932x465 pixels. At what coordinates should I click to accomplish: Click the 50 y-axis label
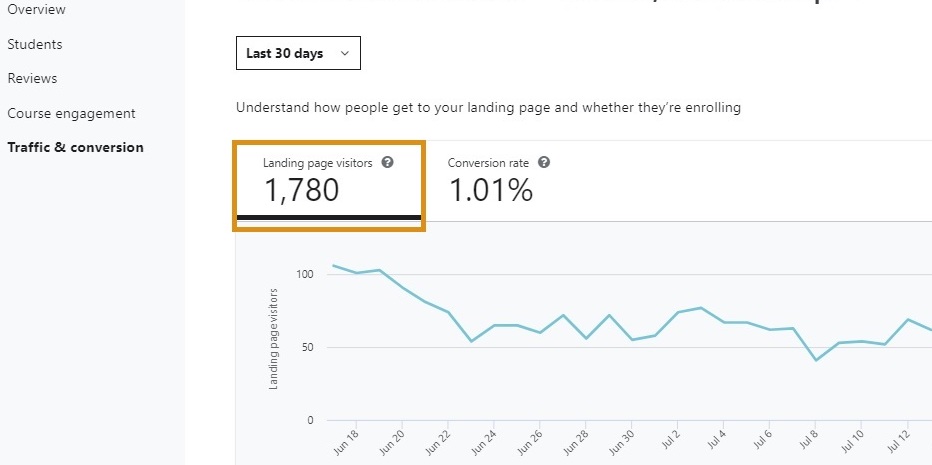pos(307,347)
